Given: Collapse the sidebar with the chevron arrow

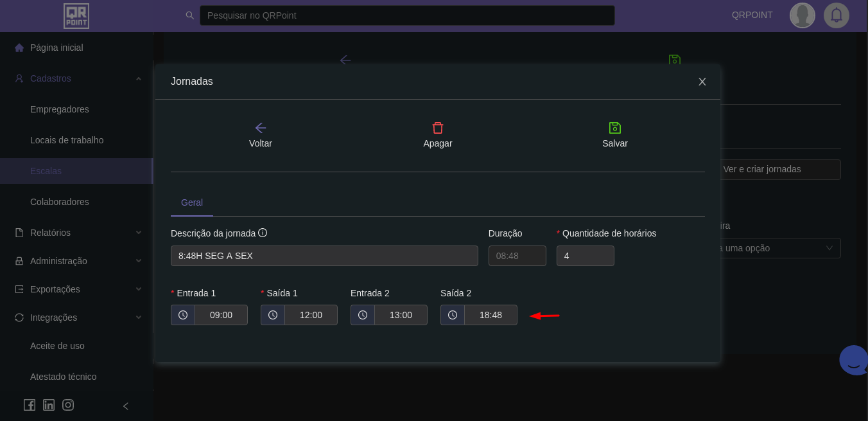Looking at the screenshot, I should (x=126, y=406).
